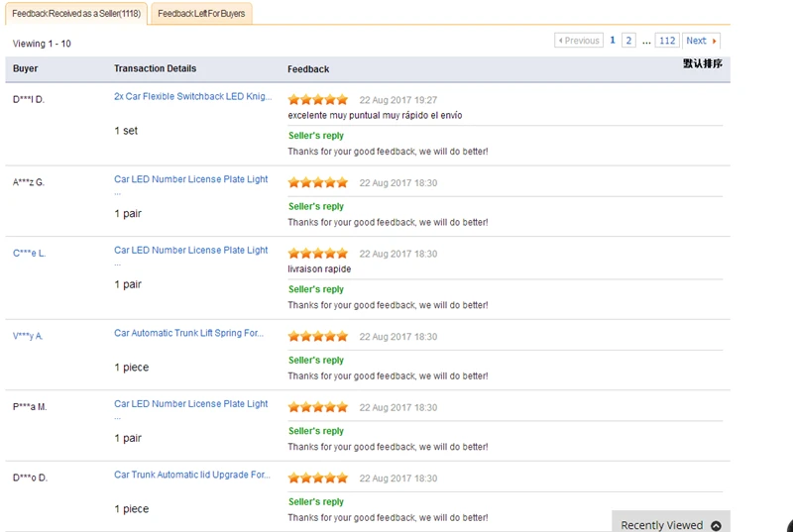Click the 默认排序 default sort header

pos(703,63)
